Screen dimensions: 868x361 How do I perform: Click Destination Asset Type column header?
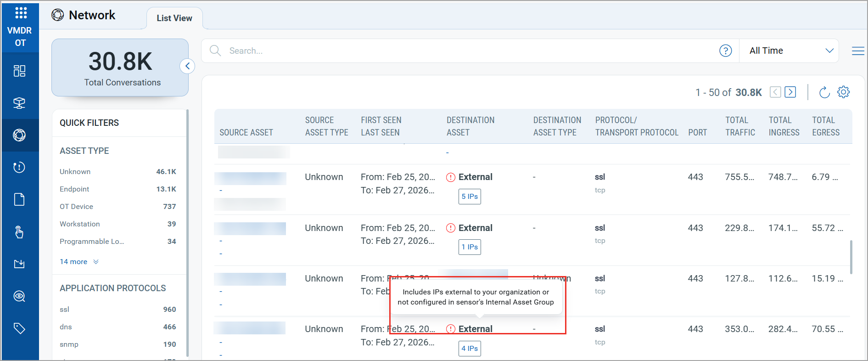coord(557,126)
